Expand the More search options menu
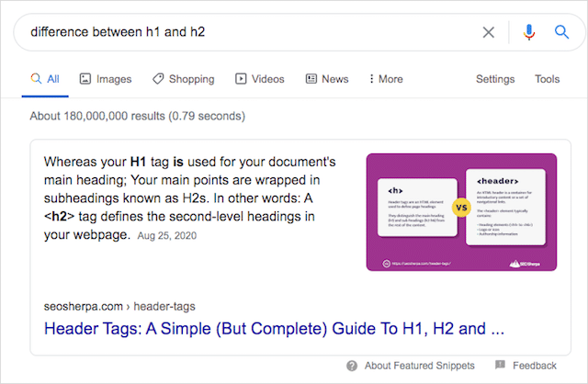The width and height of the screenshot is (588, 384). (386, 79)
